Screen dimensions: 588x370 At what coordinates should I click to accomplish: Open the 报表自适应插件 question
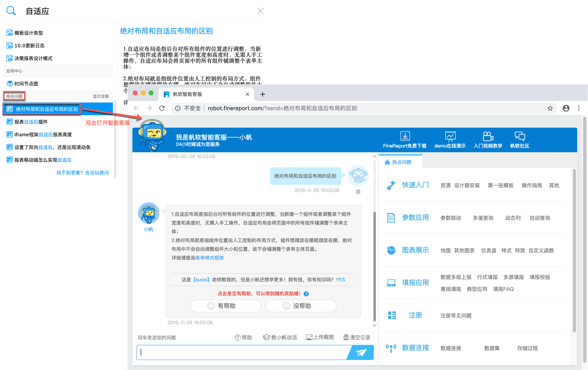coord(27,122)
